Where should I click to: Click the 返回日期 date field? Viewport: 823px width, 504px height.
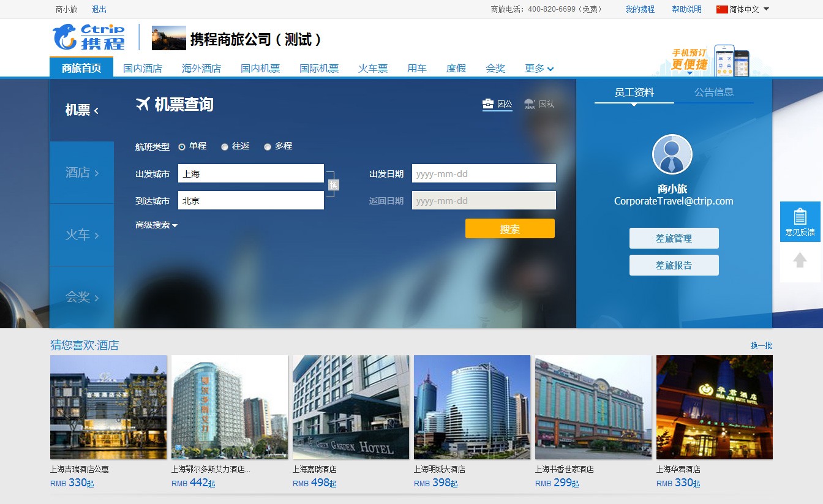[484, 200]
